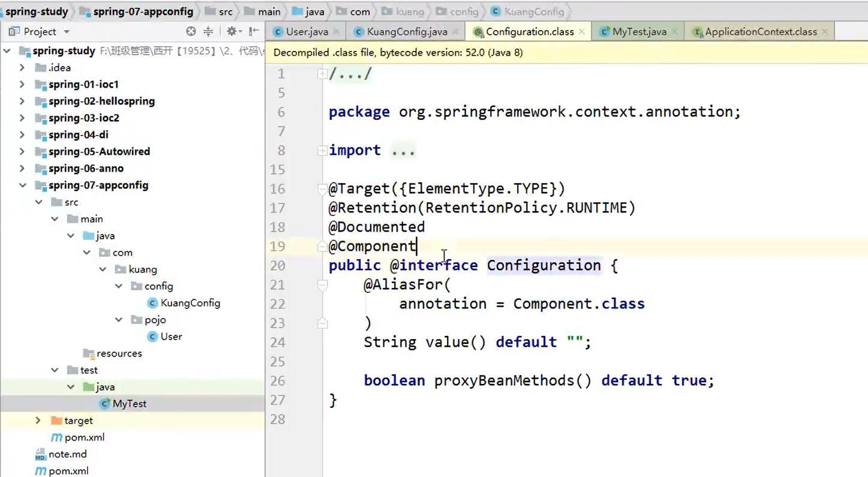
Task: Expand the spring-02-hellospring module arrow
Action: (x=22, y=101)
